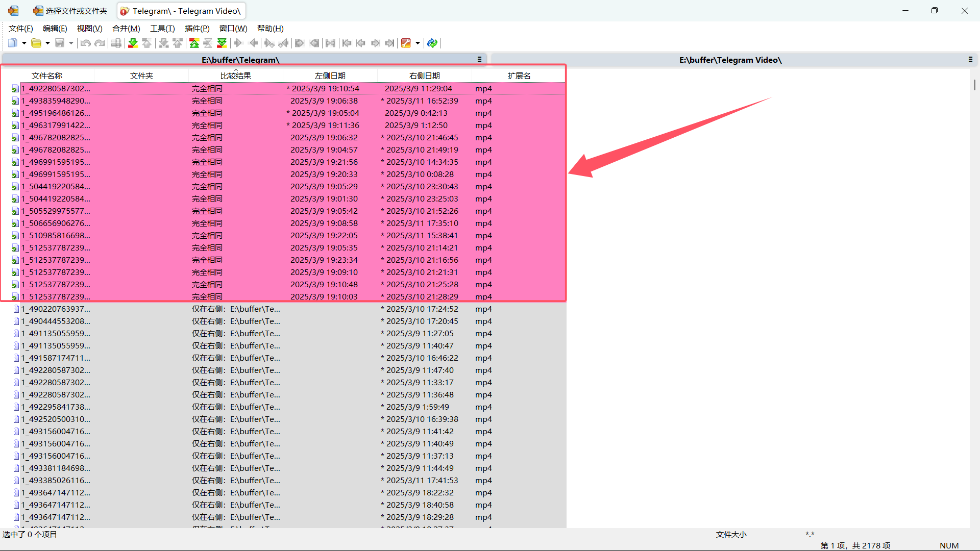Click the Save floppy disk icon
The height and width of the screenshot is (551, 980).
pyautogui.click(x=60, y=43)
